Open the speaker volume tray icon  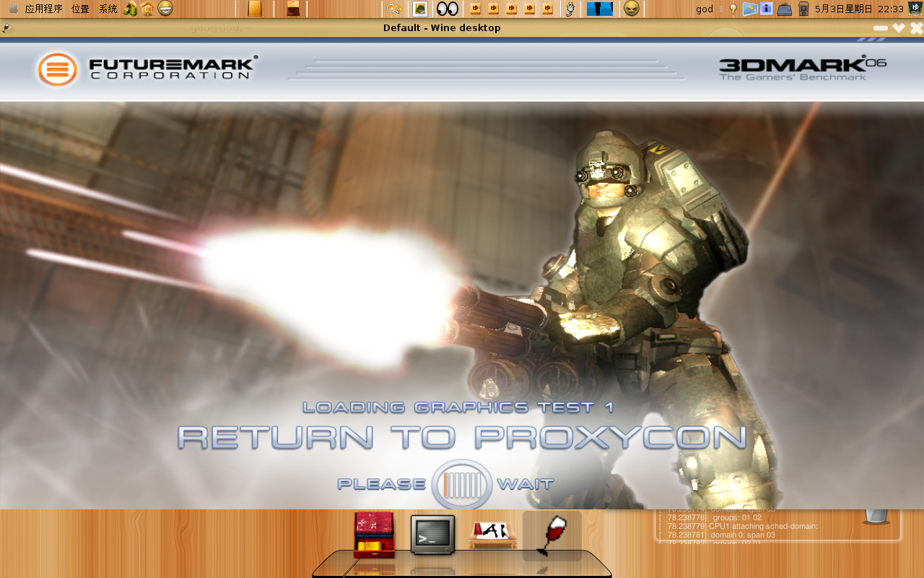click(x=803, y=9)
